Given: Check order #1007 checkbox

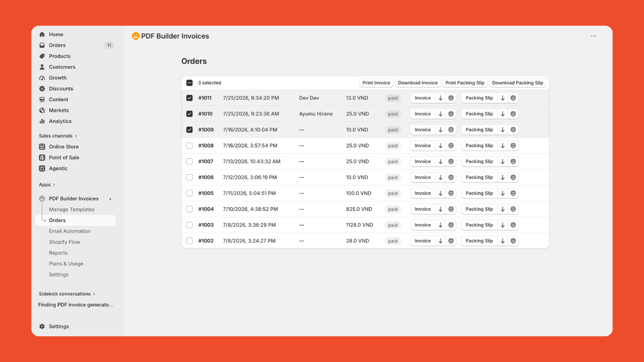Looking at the screenshot, I should 190,162.
